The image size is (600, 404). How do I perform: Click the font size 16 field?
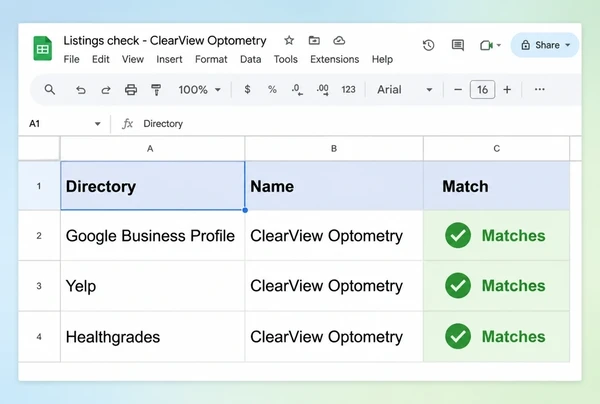click(482, 90)
